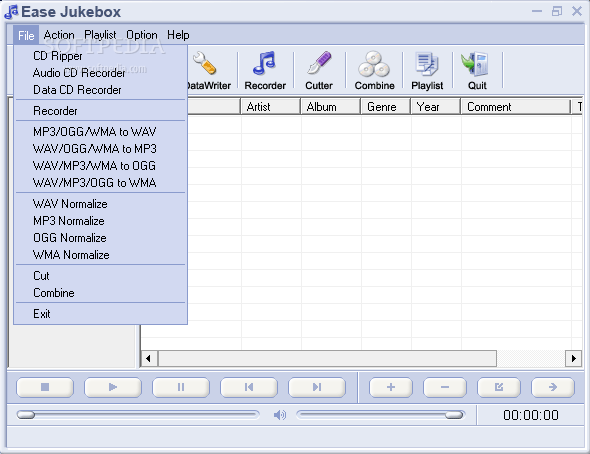
Task: Sort by the Album column header
Action: [330, 107]
